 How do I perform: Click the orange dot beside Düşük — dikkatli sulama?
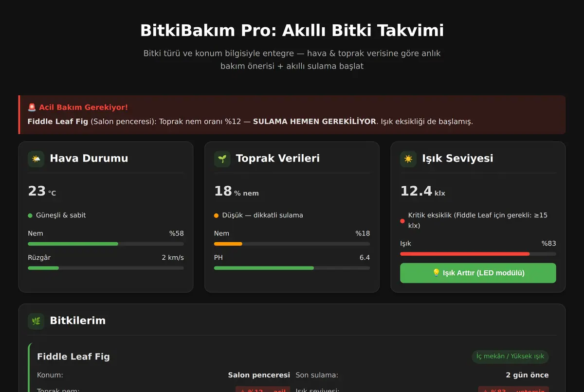tap(217, 215)
